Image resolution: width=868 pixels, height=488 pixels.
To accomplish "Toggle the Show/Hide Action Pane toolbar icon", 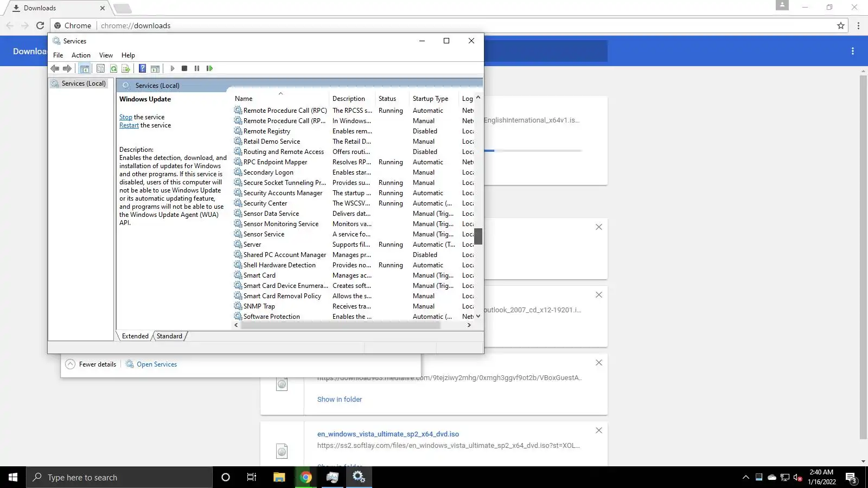I will coord(155,68).
